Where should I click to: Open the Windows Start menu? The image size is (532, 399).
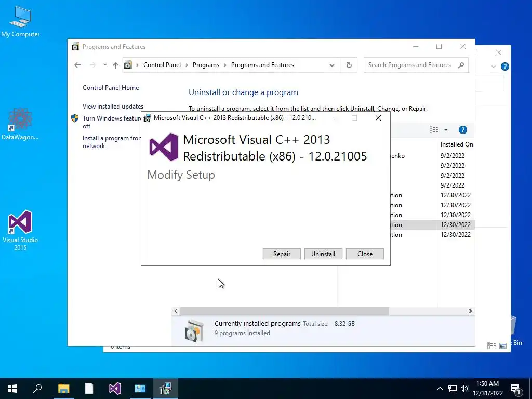[12, 389]
